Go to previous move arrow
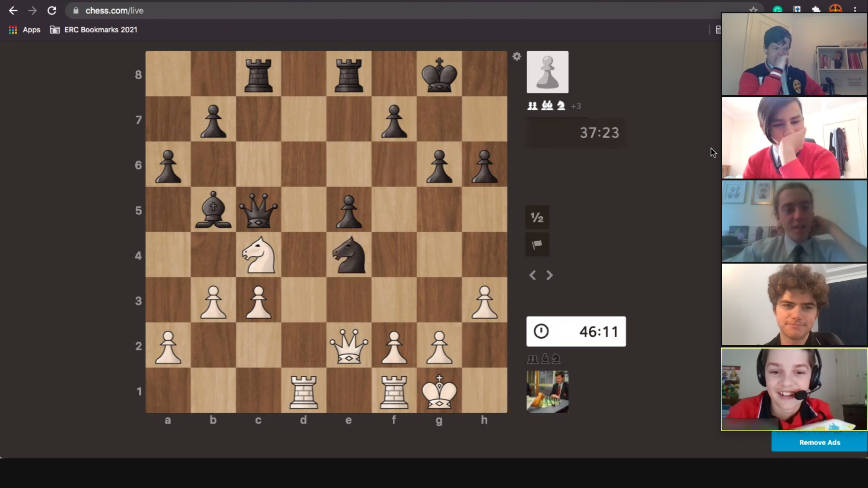This screenshot has width=868, height=488. 532,275
